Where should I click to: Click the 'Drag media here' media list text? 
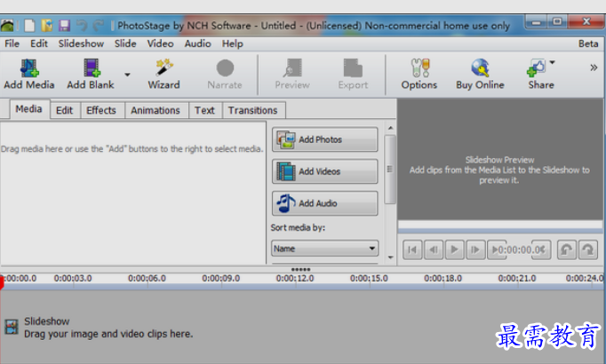[132, 149]
